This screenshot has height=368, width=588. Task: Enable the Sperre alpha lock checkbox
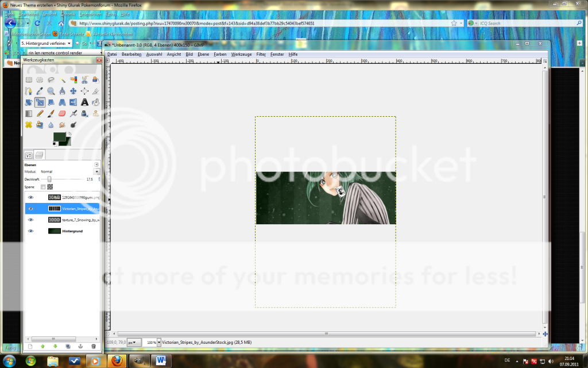pyautogui.click(x=43, y=187)
